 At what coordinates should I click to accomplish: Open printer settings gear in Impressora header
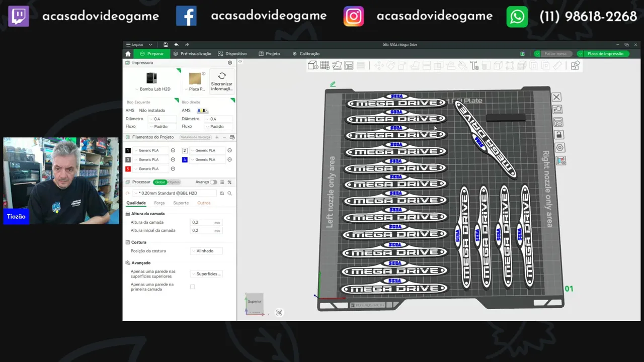tap(230, 63)
